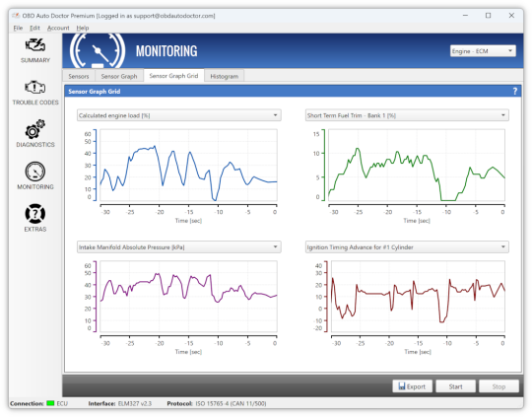Open Extras lifebuoy icon
The height and width of the screenshot is (417, 532).
click(35, 214)
